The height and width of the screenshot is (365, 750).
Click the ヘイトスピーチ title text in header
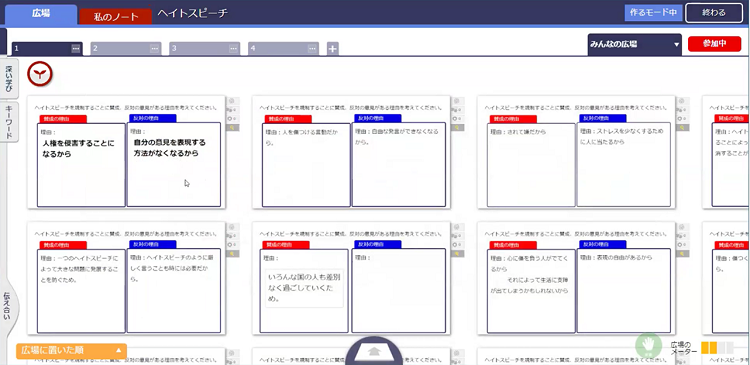(x=192, y=13)
